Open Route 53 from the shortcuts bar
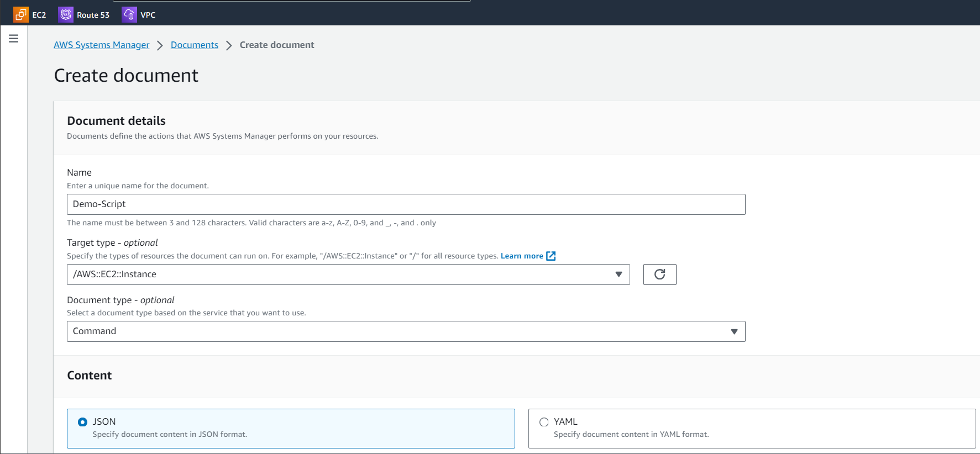This screenshot has width=980, height=454. click(93, 15)
